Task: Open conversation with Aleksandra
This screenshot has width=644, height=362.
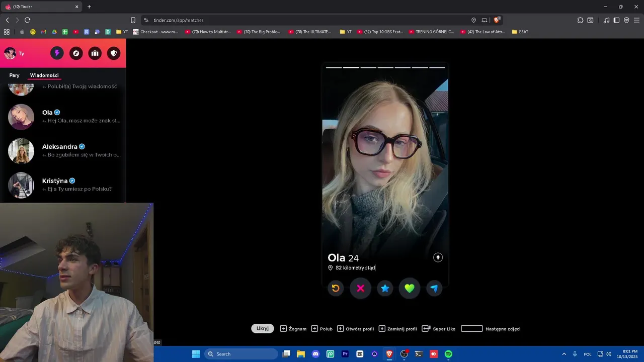Action: tap(63, 151)
